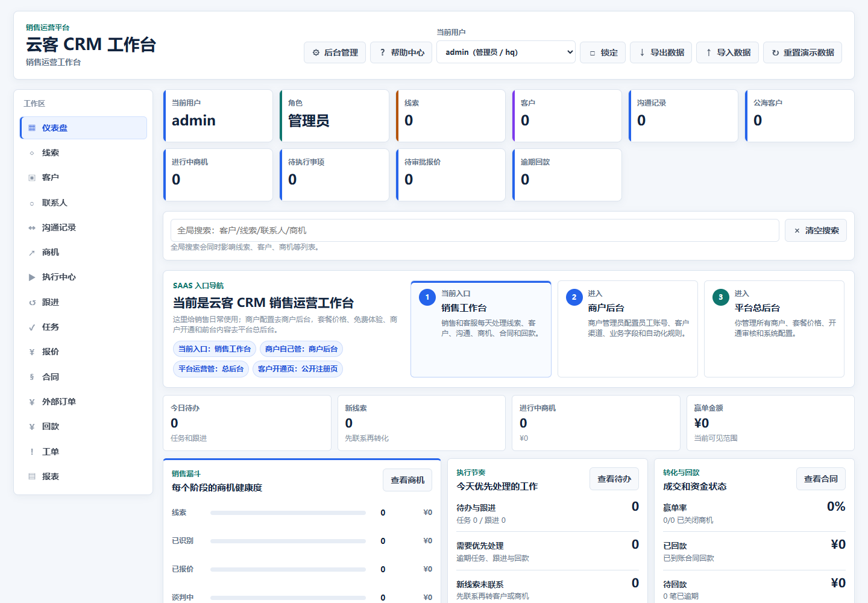Go to 线索 in the sidebar

(x=83, y=153)
